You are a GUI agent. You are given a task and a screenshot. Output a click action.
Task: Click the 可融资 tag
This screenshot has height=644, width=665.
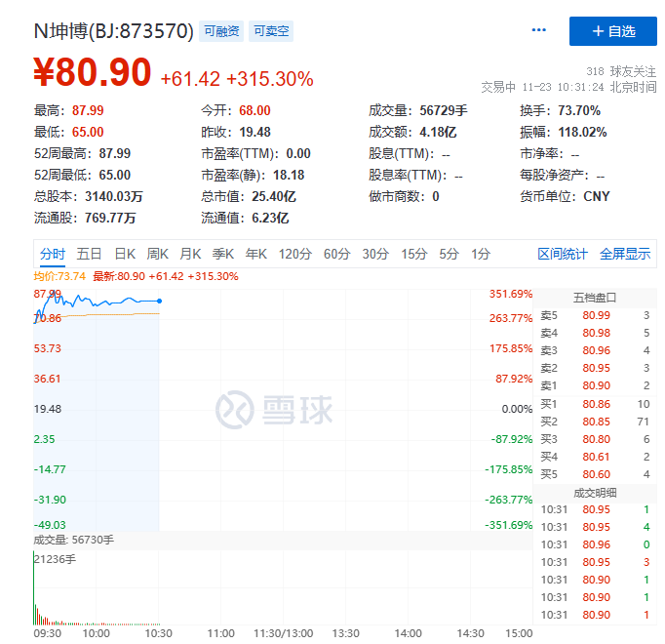coord(221,31)
